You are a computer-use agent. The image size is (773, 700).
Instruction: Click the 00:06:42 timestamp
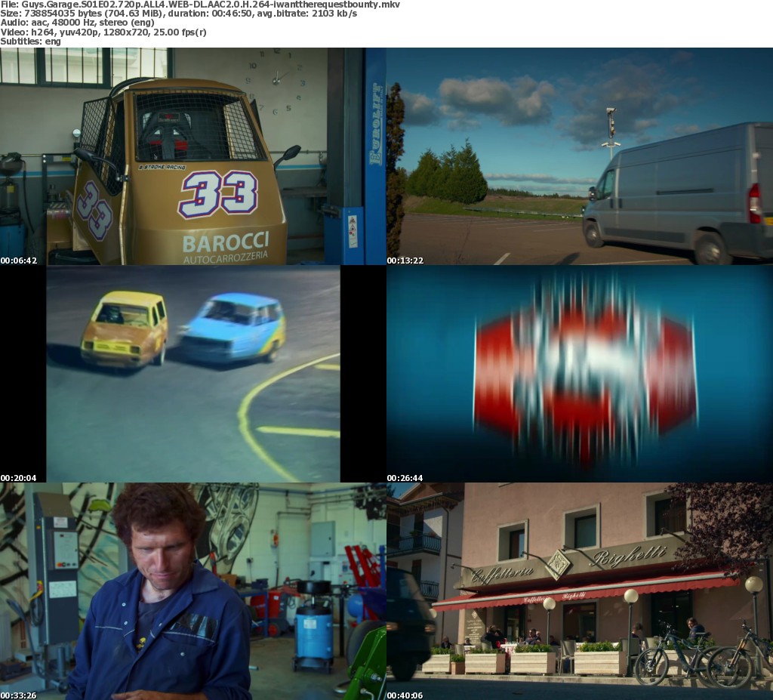click(18, 261)
